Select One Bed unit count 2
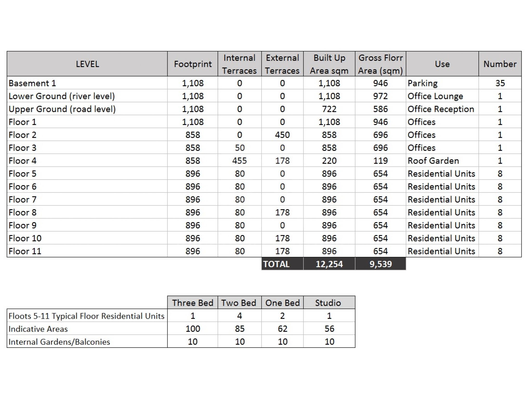This screenshot has width=532, height=399. coord(282,316)
